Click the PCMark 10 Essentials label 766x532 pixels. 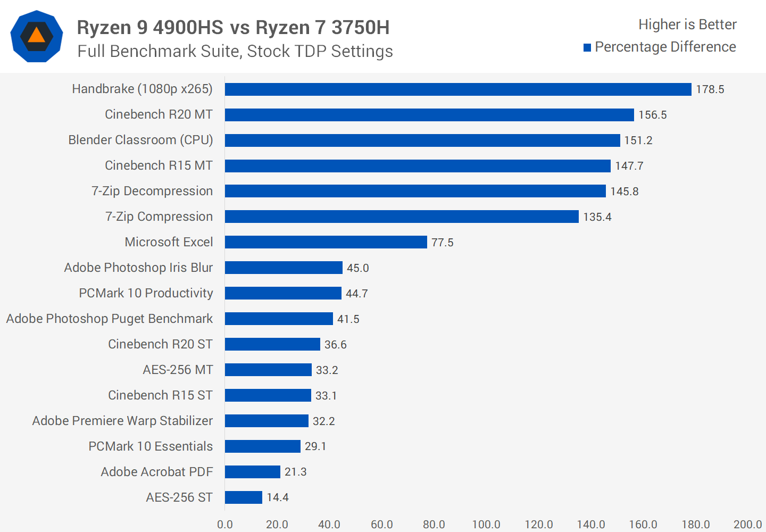click(151, 446)
